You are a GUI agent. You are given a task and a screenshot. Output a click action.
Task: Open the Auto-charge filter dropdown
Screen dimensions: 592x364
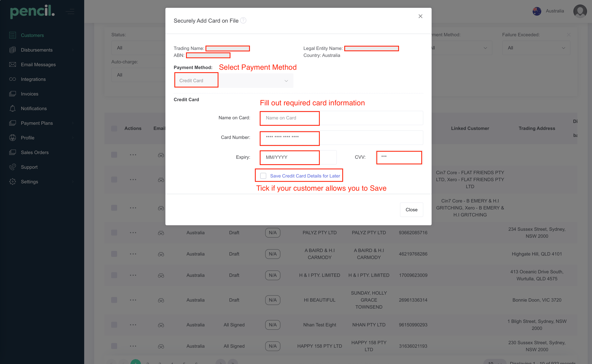[138, 75]
